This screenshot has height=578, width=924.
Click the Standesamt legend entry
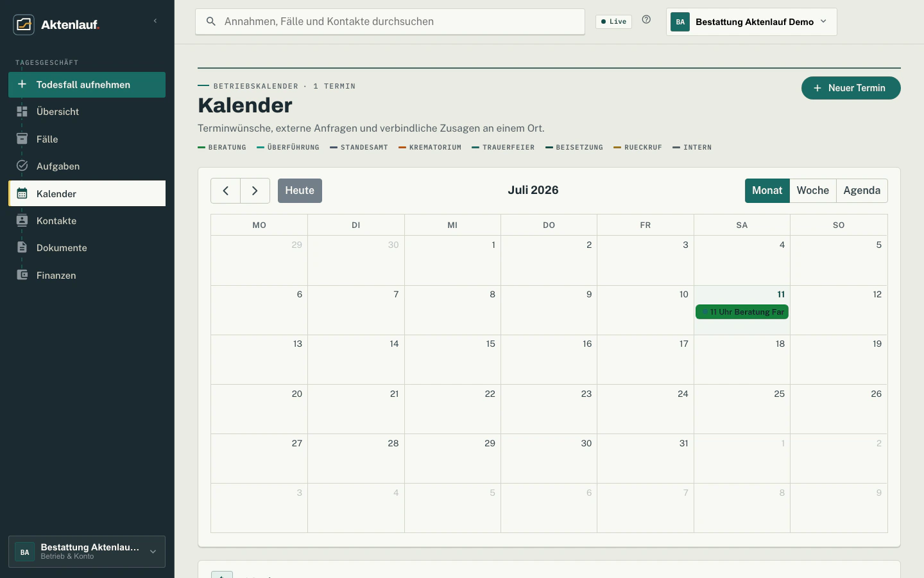[359, 148]
